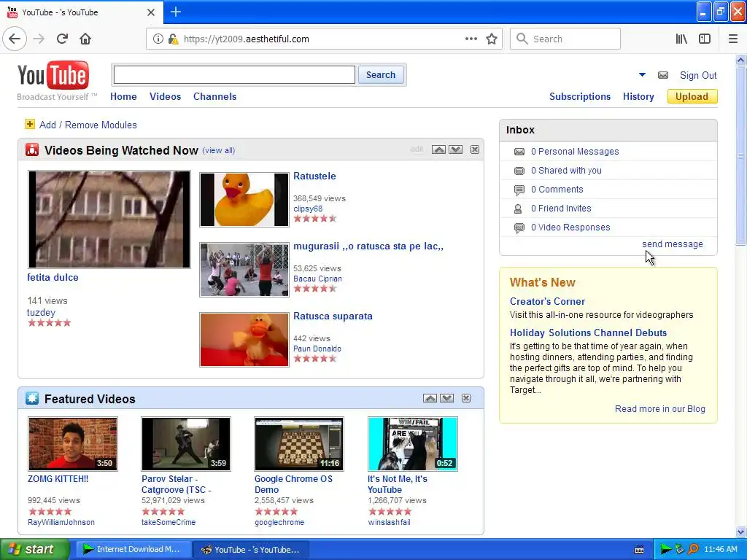Open a new tab with plus icon
Image resolution: width=747 pixels, height=560 pixels.
[175, 12]
